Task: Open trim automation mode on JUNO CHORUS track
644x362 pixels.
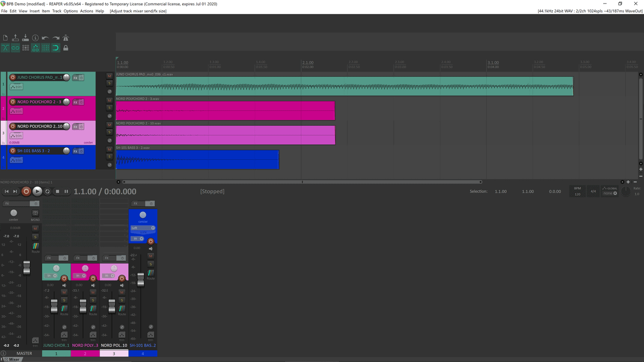Action: pyautogui.click(x=16, y=87)
